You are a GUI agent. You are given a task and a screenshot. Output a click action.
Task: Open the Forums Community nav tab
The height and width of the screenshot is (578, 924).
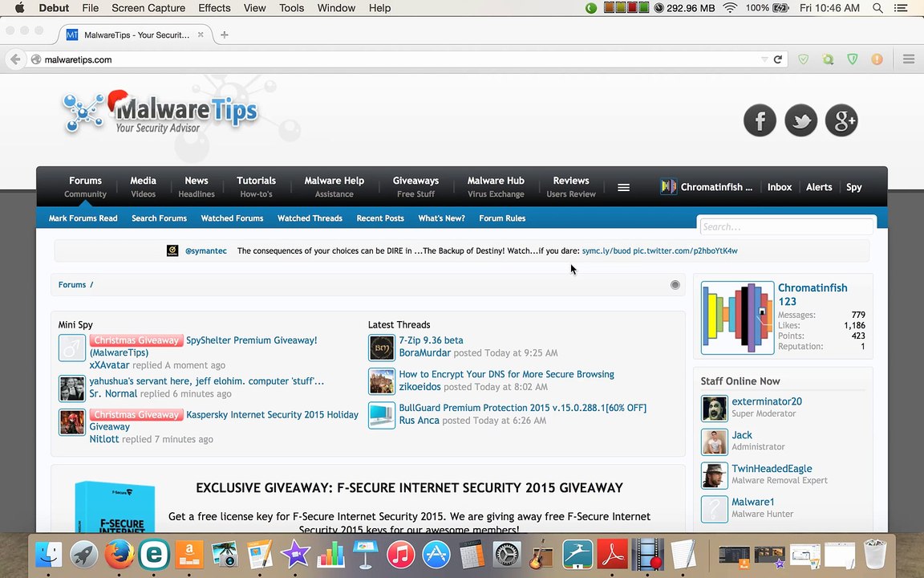click(86, 186)
